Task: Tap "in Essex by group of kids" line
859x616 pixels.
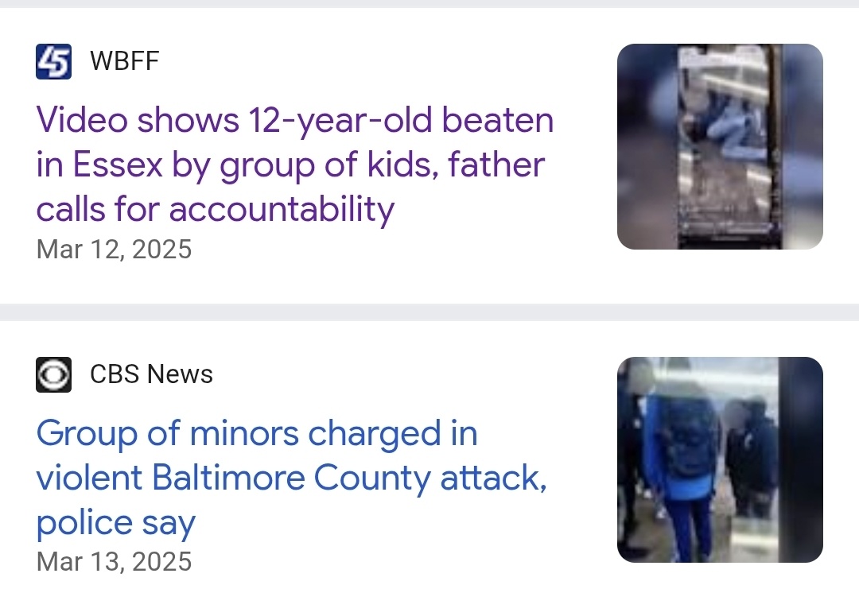Action: coord(290,165)
